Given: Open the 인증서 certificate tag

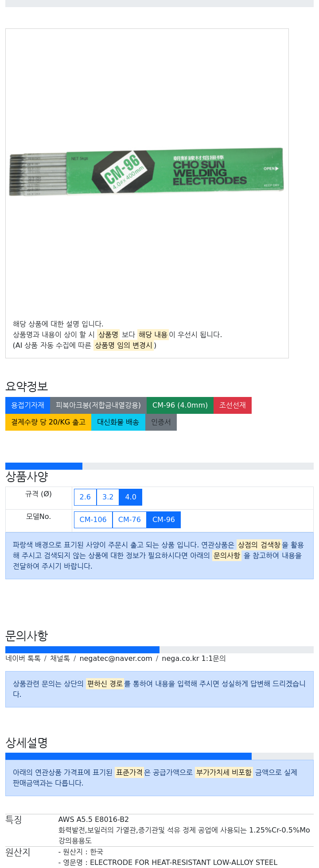Looking at the screenshot, I should coord(161,422).
